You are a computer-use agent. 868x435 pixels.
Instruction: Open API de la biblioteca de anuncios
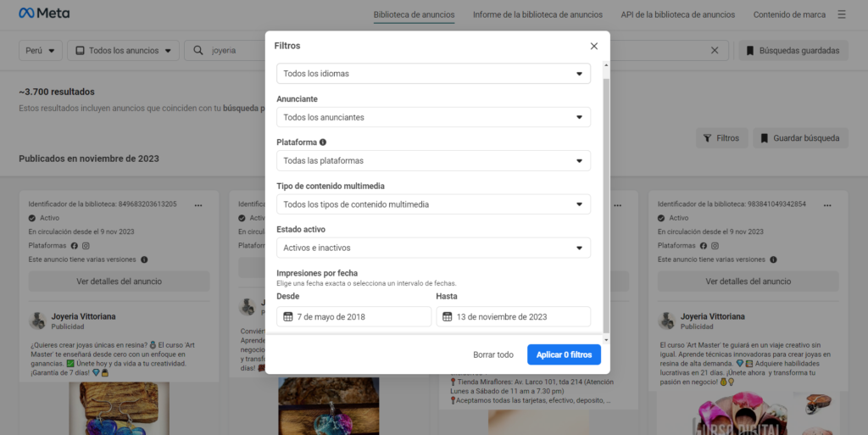coord(676,14)
